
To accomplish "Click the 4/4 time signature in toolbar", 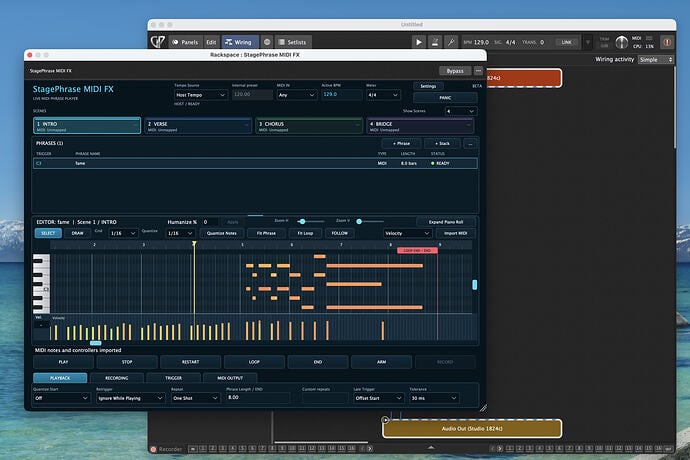I will tap(510, 42).
